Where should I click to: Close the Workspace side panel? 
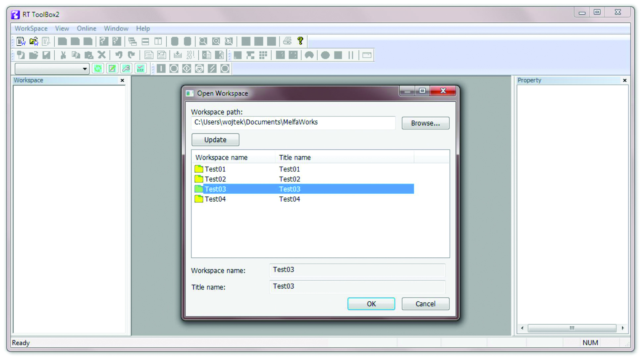point(122,80)
